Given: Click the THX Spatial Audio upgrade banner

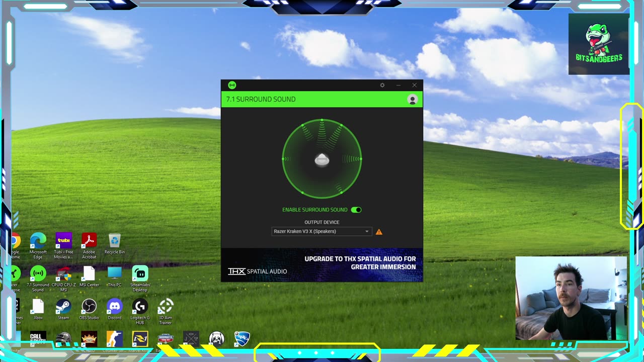Looking at the screenshot, I should [x=322, y=265].
